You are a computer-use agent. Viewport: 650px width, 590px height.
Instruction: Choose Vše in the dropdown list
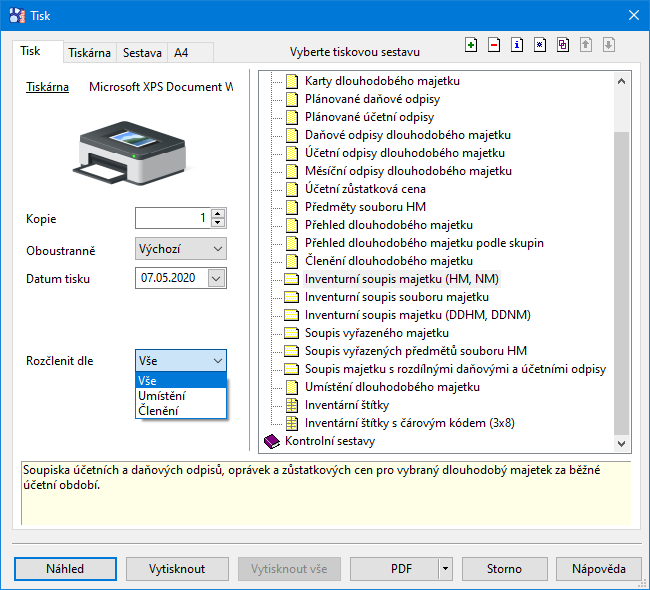click(181, 381)
